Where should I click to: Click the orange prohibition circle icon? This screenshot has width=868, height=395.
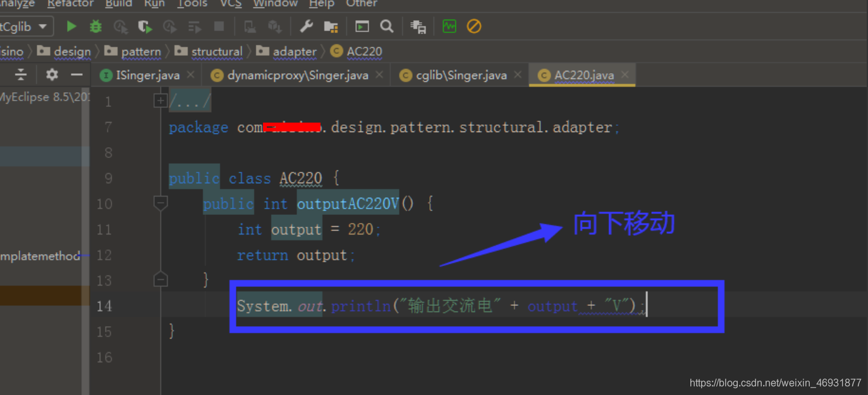coord(474,27)
